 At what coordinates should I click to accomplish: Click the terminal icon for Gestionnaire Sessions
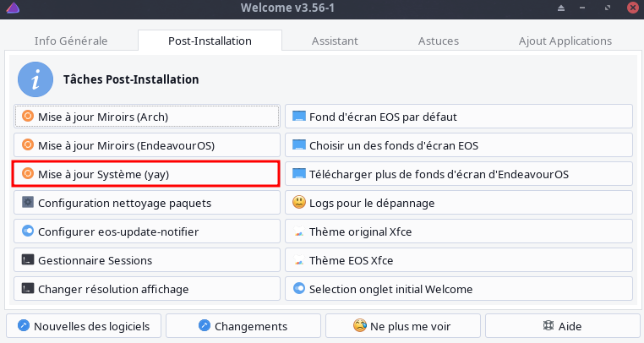(x=27, y=260)
